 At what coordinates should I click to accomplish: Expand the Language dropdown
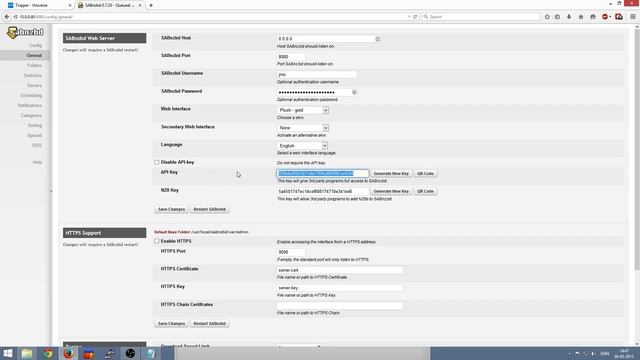(x=302, y=146)
